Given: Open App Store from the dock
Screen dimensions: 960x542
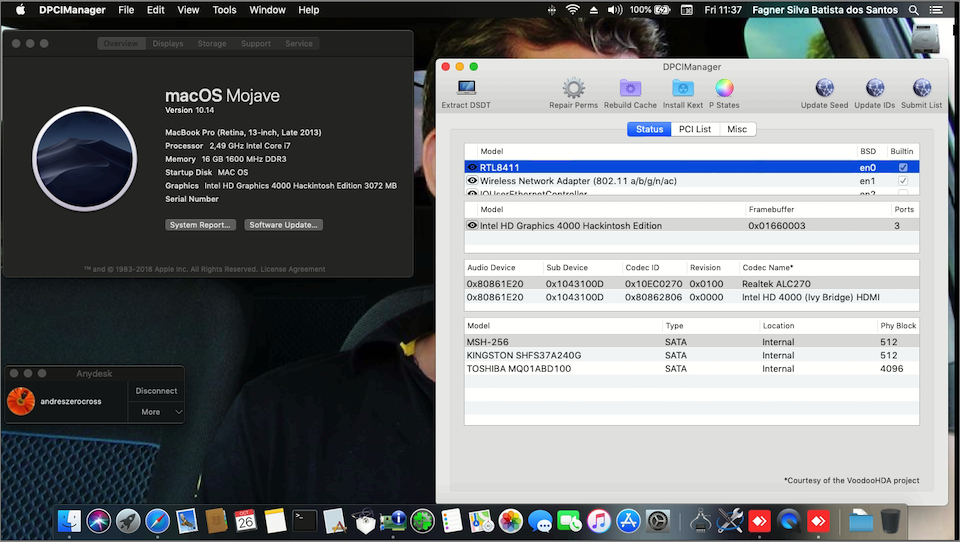Looking at the screenshot, I should tap(628, 521).
